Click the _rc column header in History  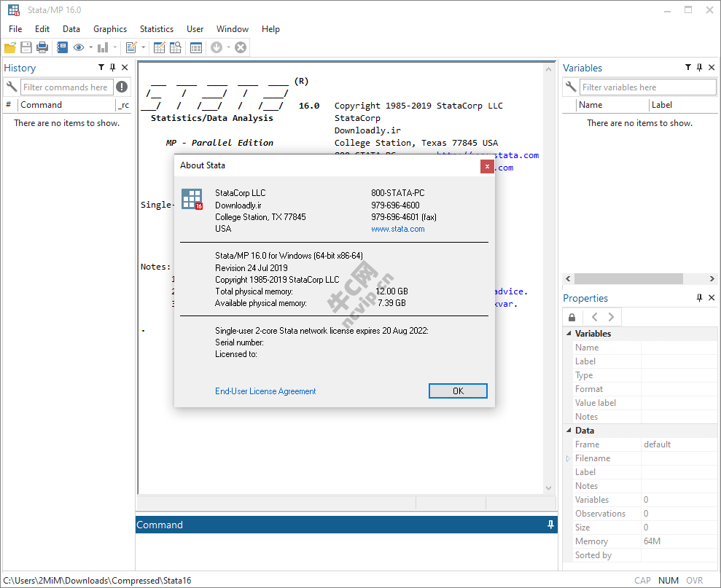pyautogui.click(x=123, y=105)
